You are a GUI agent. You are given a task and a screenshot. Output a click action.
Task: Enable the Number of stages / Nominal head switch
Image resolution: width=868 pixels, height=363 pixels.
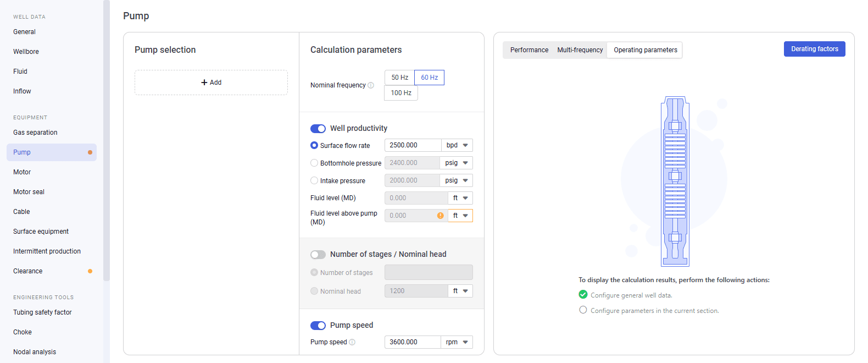click(x=318, y=255)
